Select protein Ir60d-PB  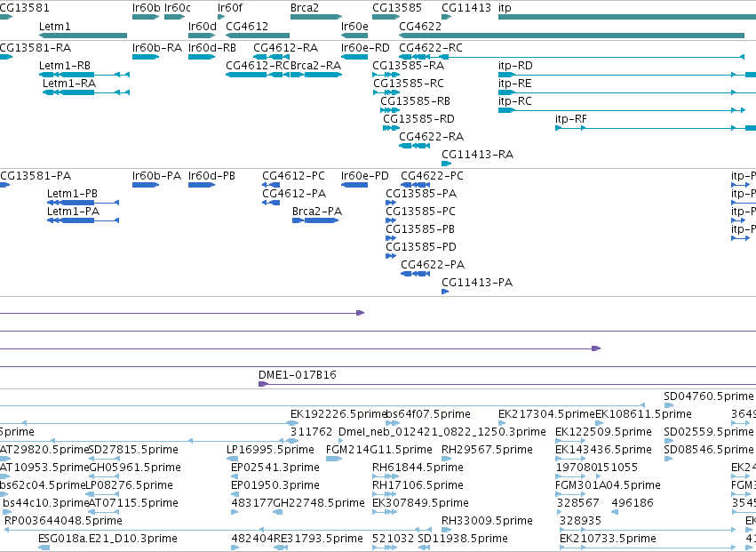pos(211,175)
